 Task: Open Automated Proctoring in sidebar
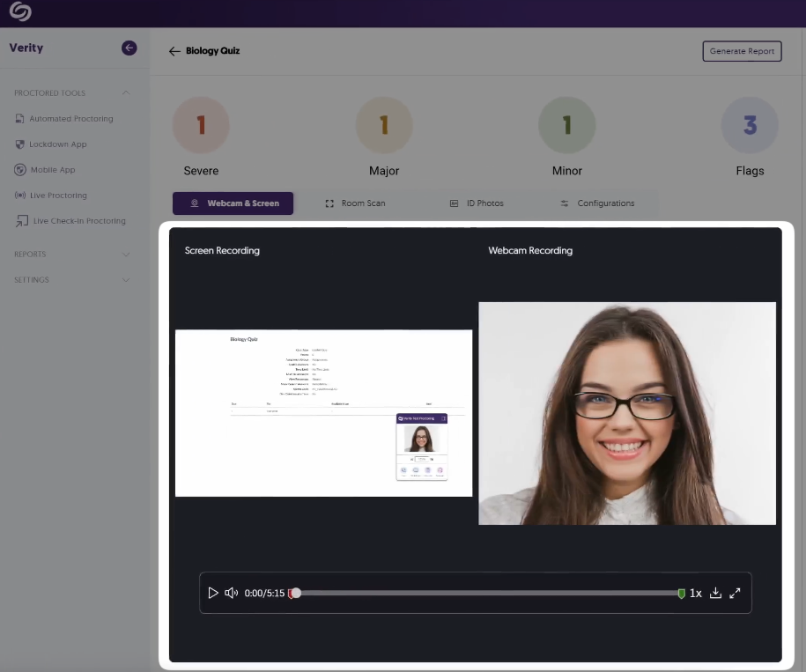point(70,119)
